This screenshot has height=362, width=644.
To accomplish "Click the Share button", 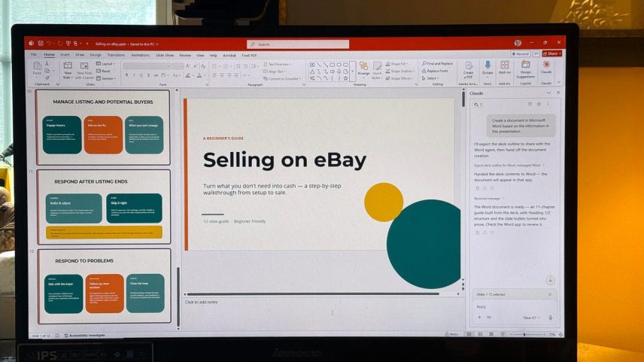I will pos(552,54).
